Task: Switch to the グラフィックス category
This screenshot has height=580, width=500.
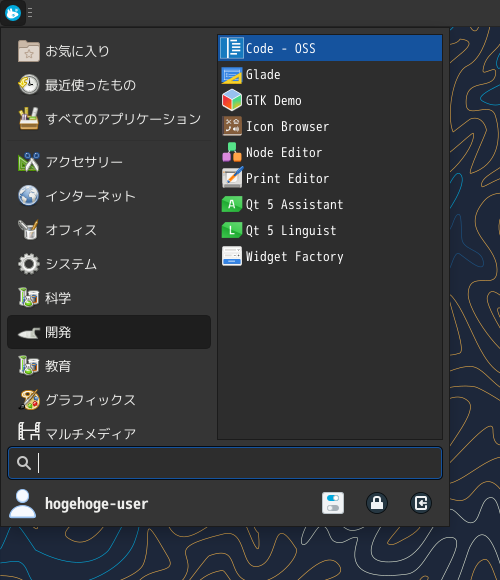Action: 109,400
